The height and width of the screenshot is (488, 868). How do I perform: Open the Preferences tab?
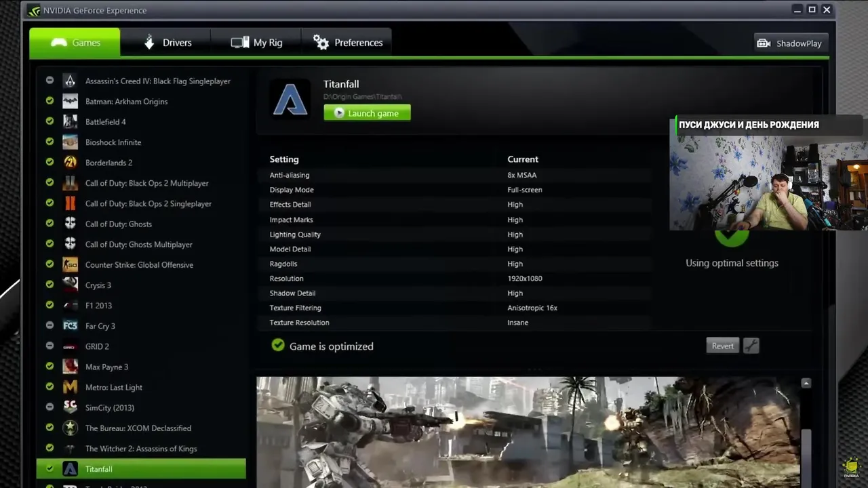[x=347, y=42]
